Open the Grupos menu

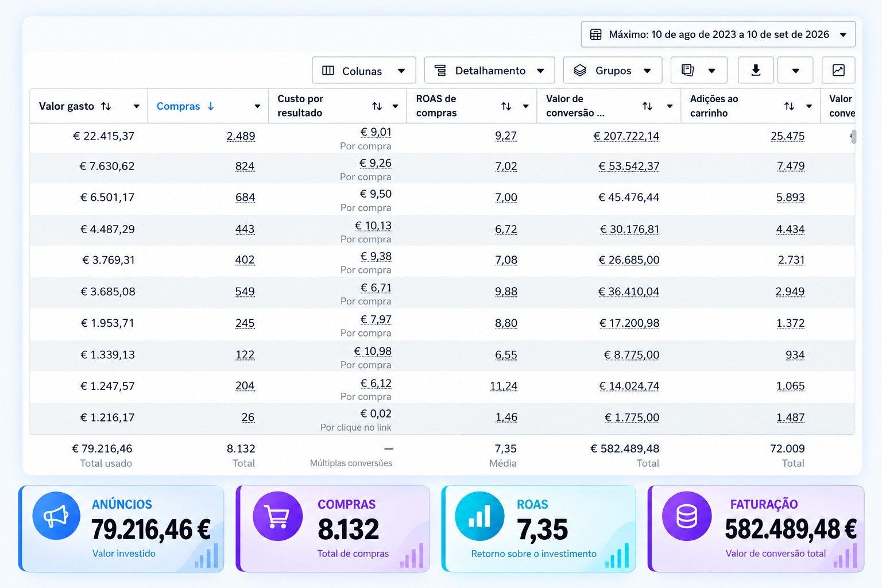[612, 70]
